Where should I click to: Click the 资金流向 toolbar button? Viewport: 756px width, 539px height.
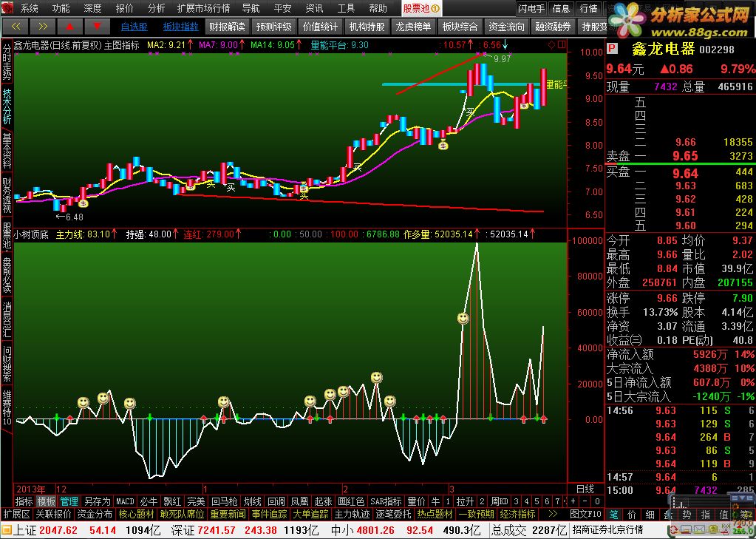point(506,27)
